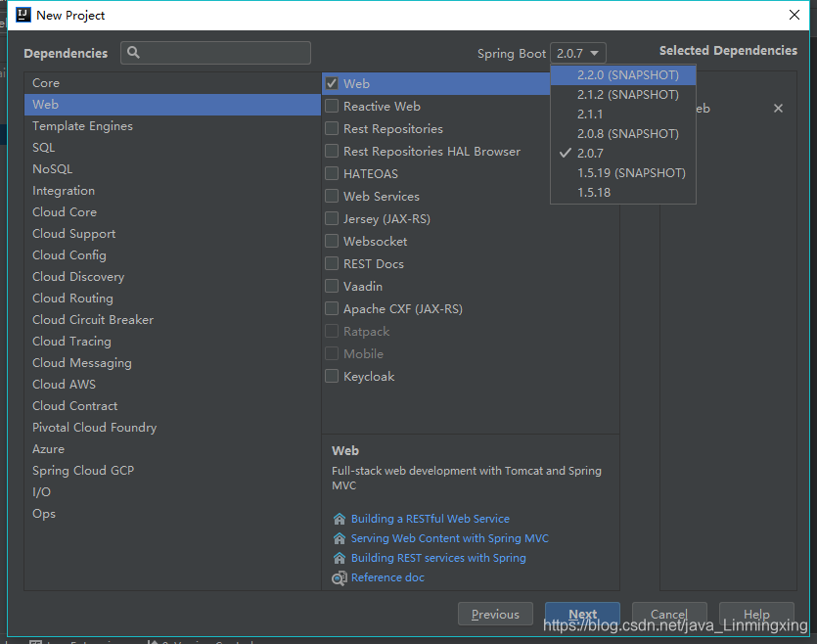Select the Web category in the list
The height and width of the screenshot is (644, 817).
click(x=172, y=104)
